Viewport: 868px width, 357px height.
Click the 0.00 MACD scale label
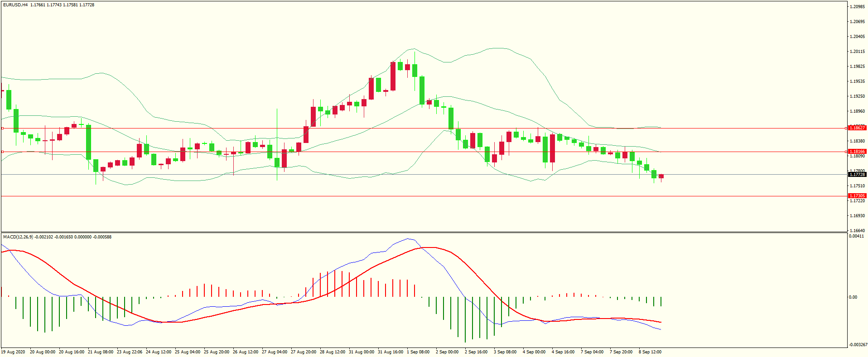pos(853,297)
